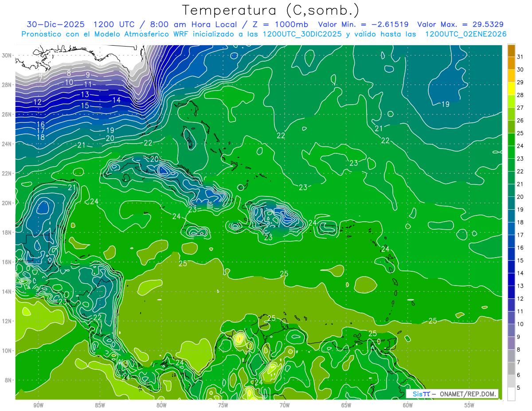Click the 90W longitude axis label
Screen dimensions: 532x411
point(38,406)
